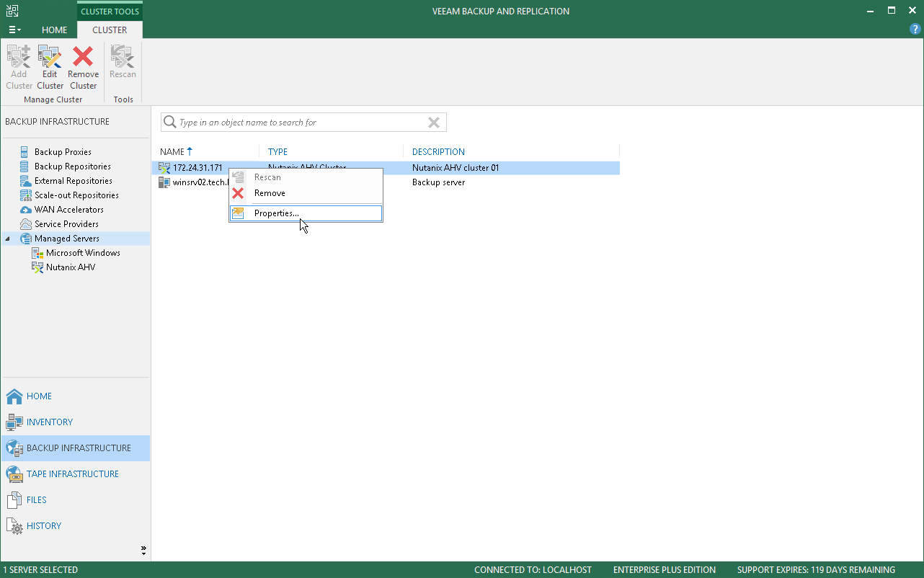The width and height of the screenshot is (924, 578).
Task: Click the HISTORY gear icon
Action: tap(14, 526)
